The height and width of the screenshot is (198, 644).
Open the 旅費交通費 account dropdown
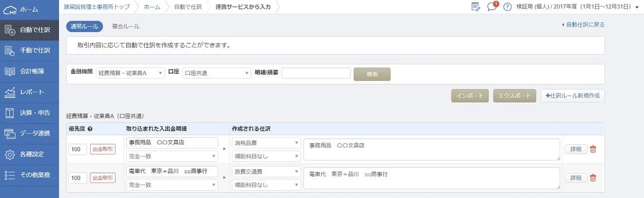click(266, 172)
